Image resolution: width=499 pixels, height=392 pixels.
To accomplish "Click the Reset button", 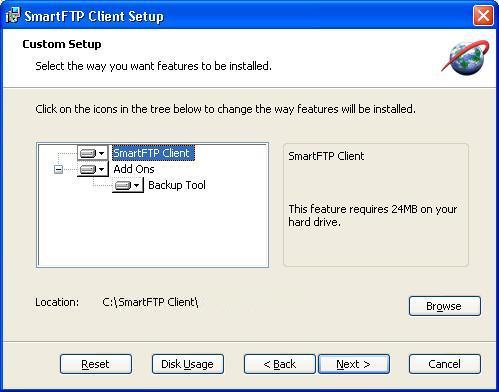I will (x=96, y=364).
